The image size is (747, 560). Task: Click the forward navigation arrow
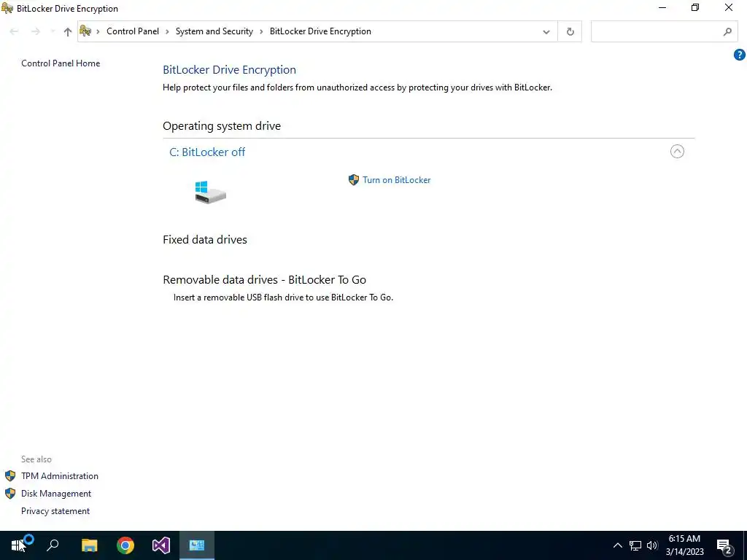[x=36, y=31]
